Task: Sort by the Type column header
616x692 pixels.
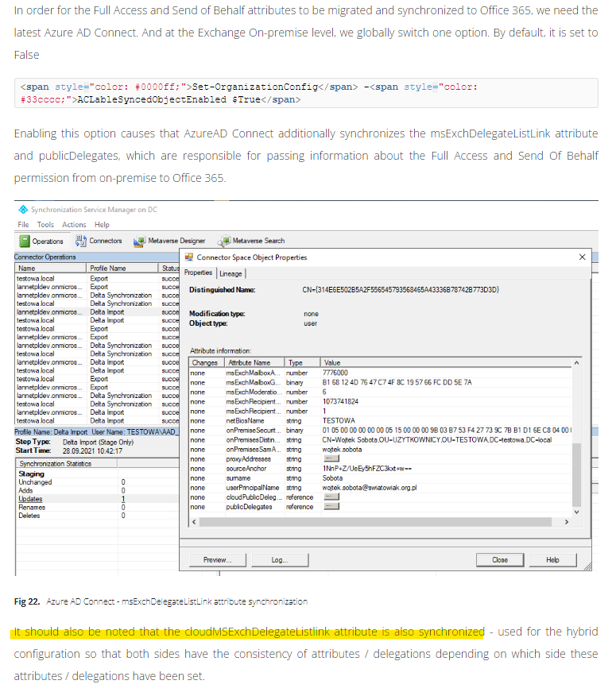Action: pyautogui.click(x=302, y=363)
